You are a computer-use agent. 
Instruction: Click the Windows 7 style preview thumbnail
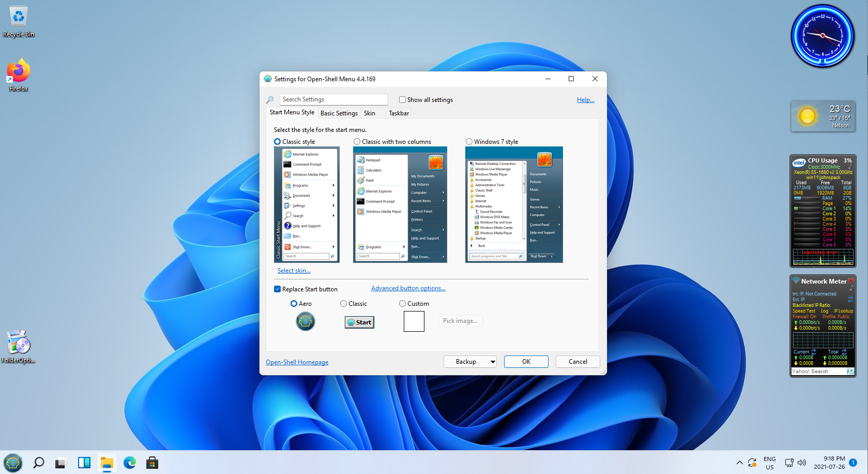(x=514, y=204)
